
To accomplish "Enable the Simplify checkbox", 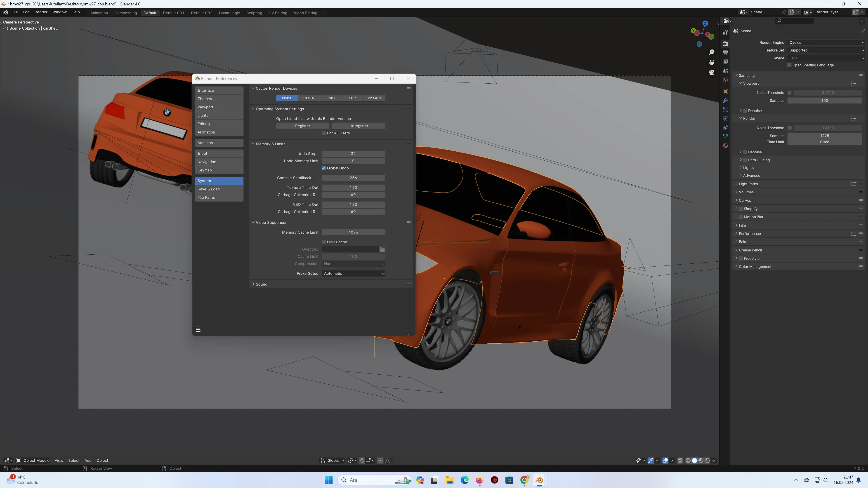I will coord(741,209).
